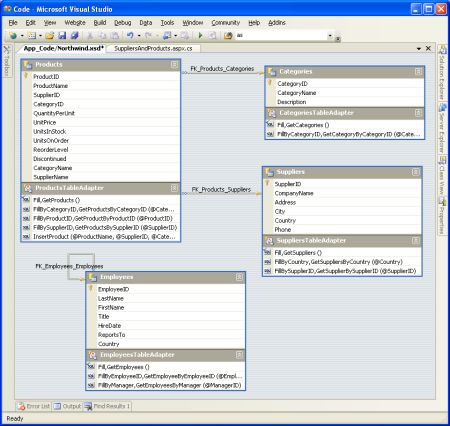Image resolution: width=450 pixels, height=426 pixels.
Task: Open the Solution Explorer side tab
Action: tap(442, 73)
